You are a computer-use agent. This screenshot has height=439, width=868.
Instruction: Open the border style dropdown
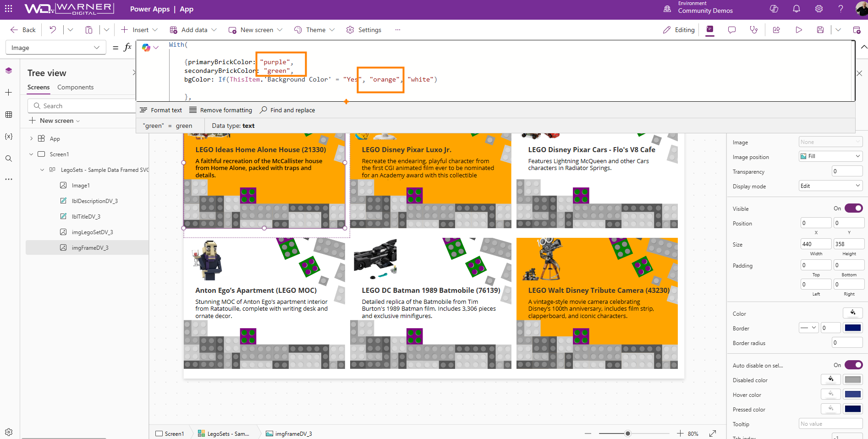click(808, 328)
